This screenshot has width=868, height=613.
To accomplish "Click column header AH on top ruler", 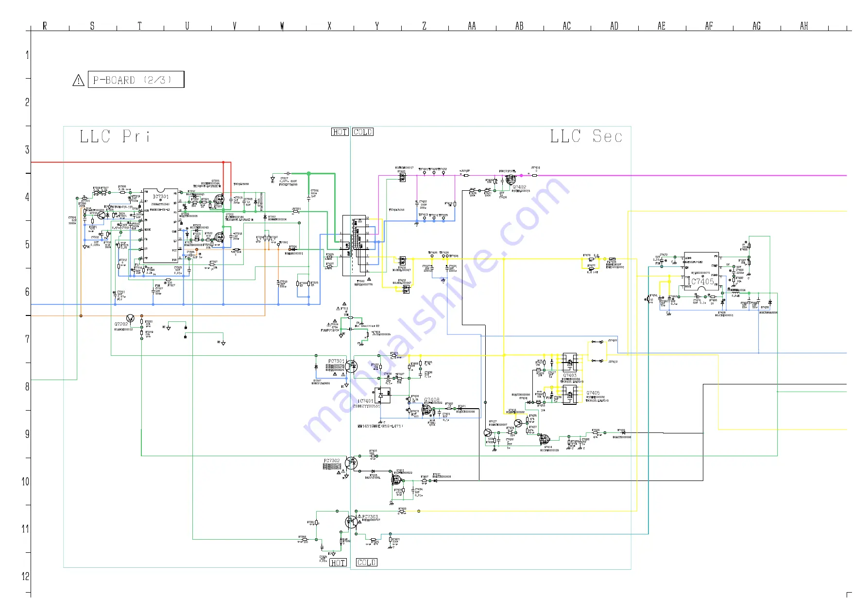I will [x=804, y=26].
